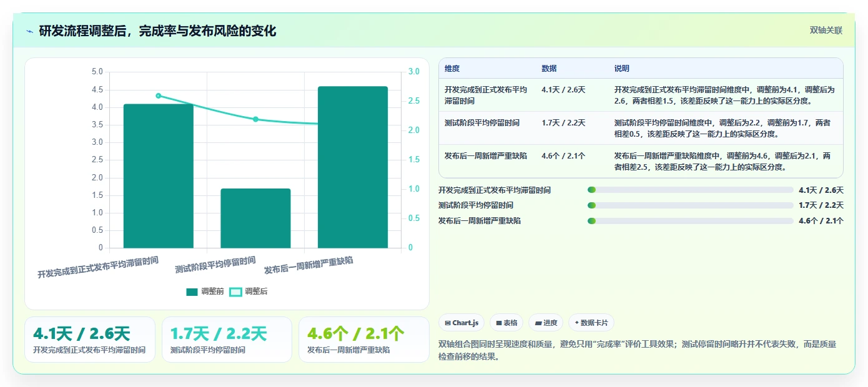Click the progress row label 发布后一周新增严重缺陷
Viewport: 868px width, 387px height.
tap(480, 221)
